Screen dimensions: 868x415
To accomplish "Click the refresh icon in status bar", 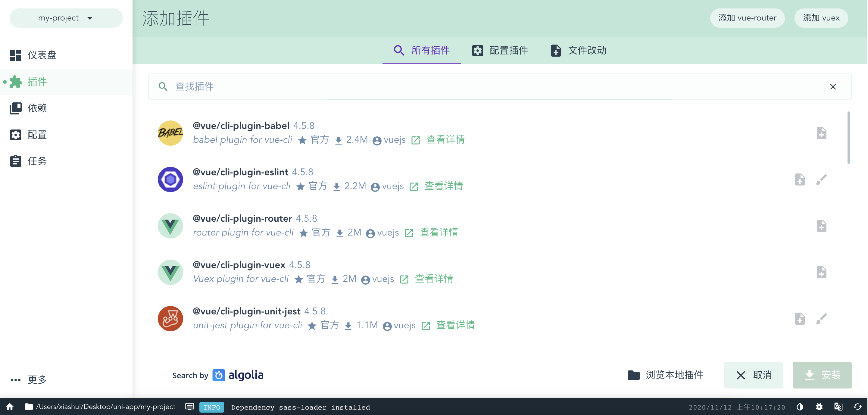I will 857,407.
